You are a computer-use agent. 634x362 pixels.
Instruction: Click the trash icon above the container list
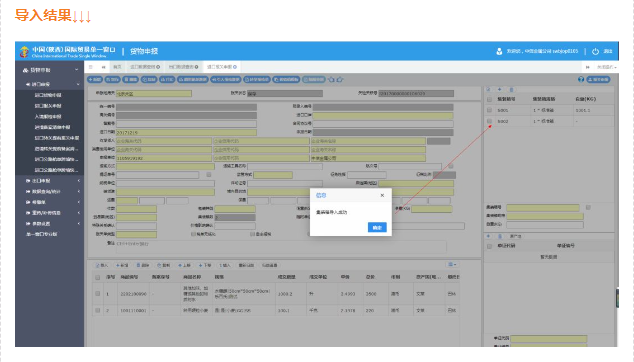pyautogui.click(x=511, y=89)
